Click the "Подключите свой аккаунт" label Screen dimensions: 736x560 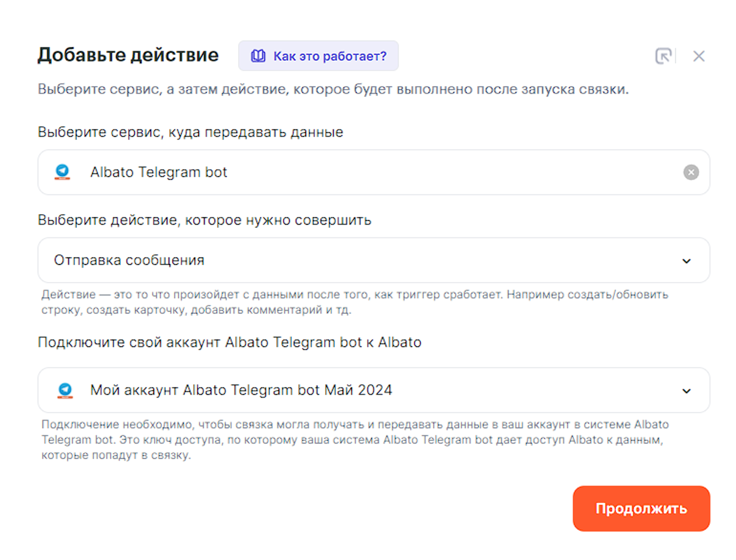(x=229, y=342)
